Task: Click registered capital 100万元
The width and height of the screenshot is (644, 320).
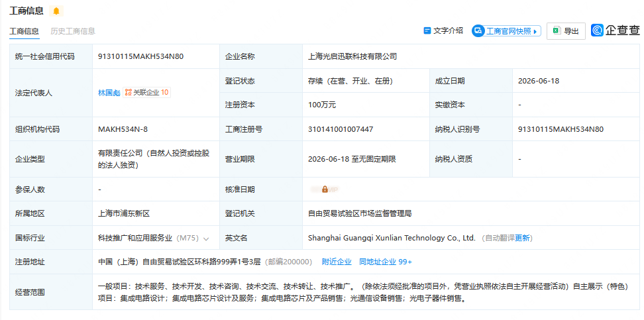Action: (322, 105)
